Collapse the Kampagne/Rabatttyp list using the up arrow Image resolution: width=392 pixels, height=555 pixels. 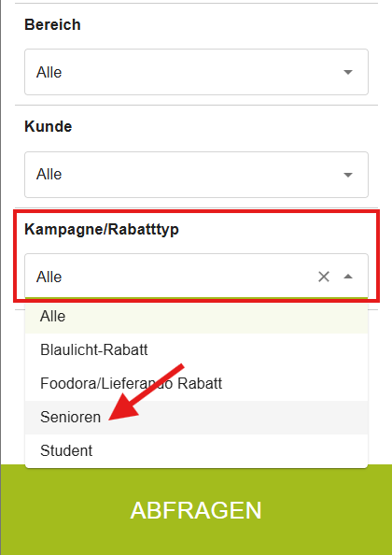348,277
